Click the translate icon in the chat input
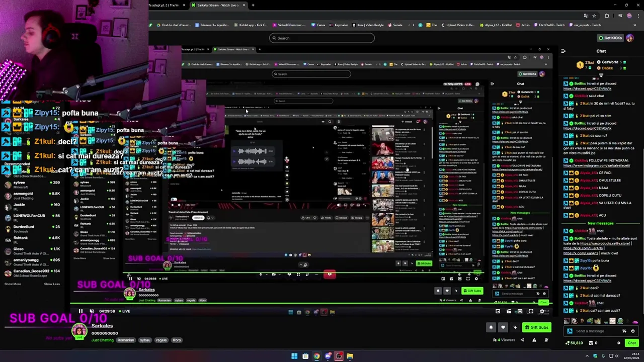Image resolution: width=644 pixels, height=362 pixels. point(624,331)
